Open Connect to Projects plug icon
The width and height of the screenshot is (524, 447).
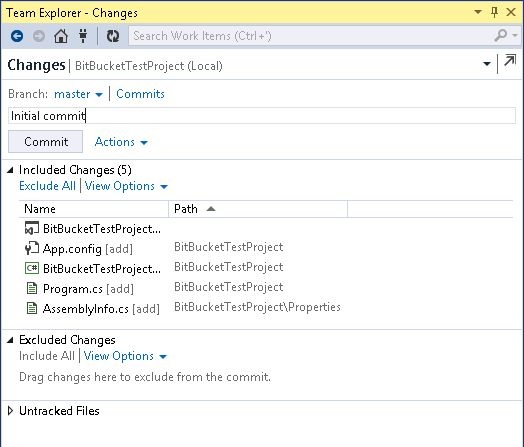click(83, 36)
